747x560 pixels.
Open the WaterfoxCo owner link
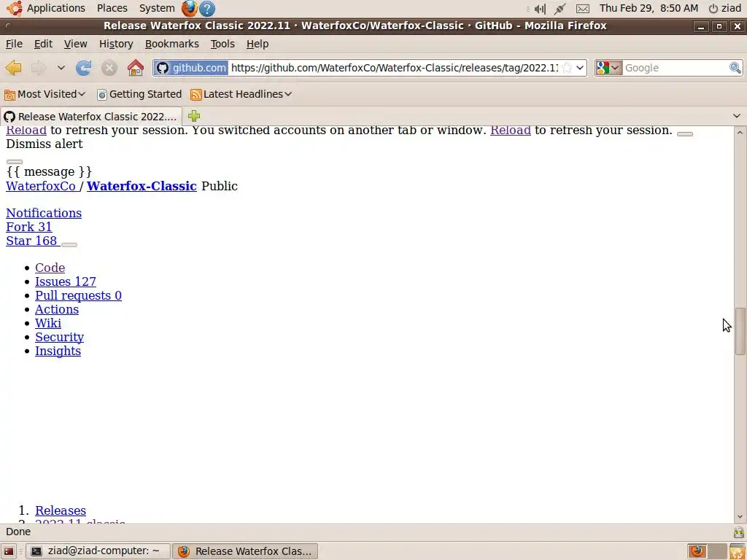tap(41, 186)
